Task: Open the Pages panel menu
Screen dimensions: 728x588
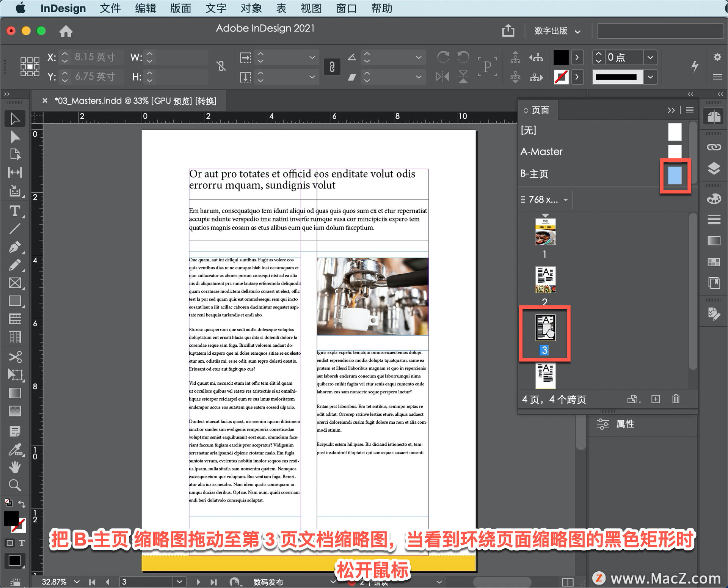Action: coord(689,110)
